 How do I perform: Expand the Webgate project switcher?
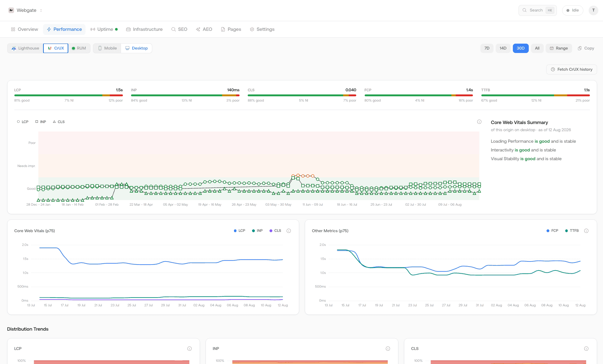click(x=41, y=10)
